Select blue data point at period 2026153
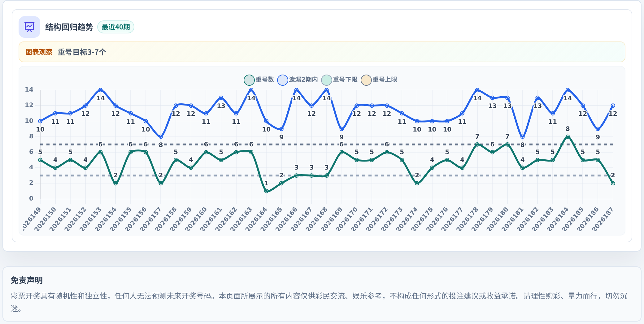 [x=100, y=90]
